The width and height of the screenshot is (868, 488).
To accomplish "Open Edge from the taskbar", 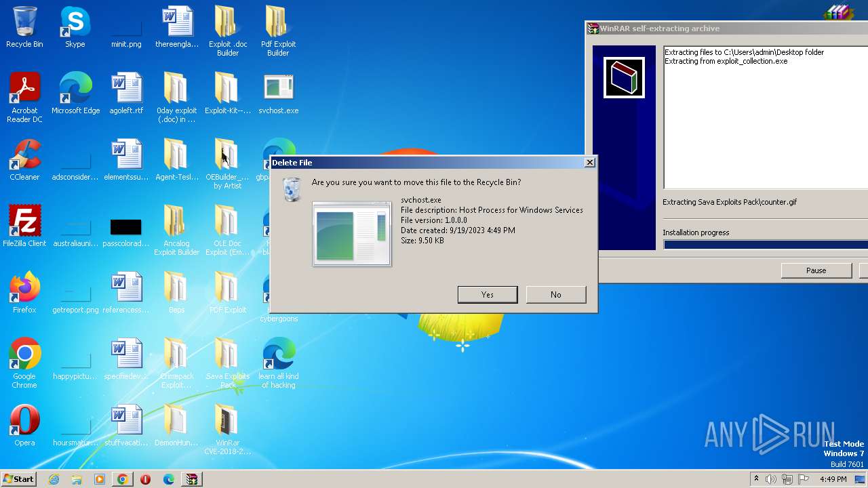I will (168, 479).
